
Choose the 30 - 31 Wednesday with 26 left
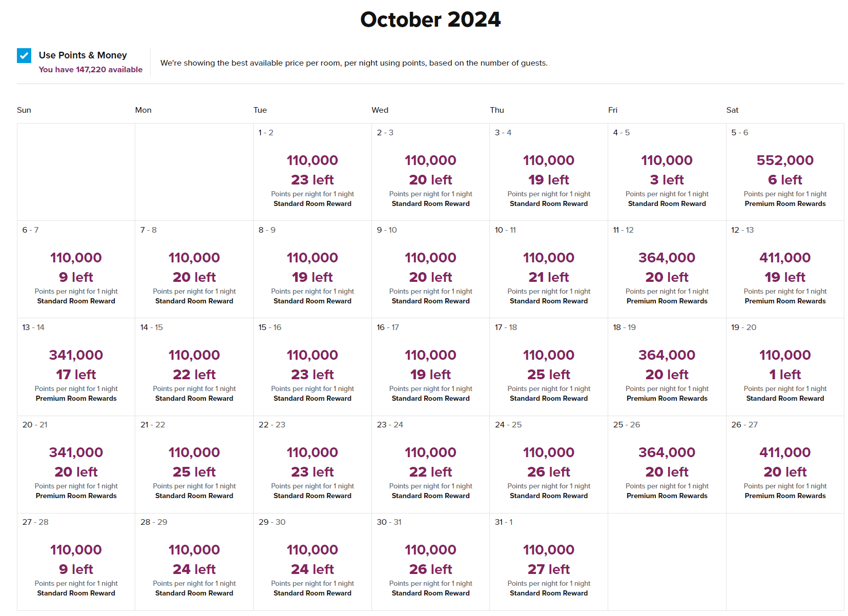430,562
